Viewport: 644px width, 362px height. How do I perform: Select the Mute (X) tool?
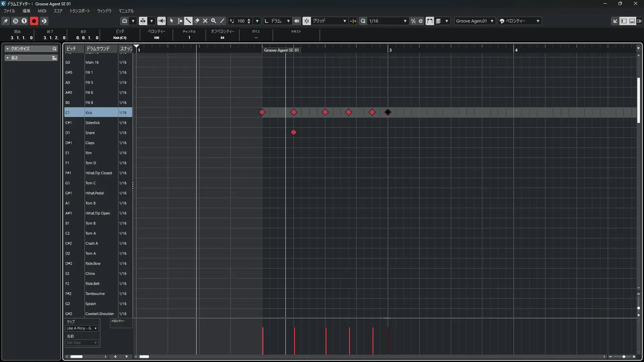coord(205,21)
